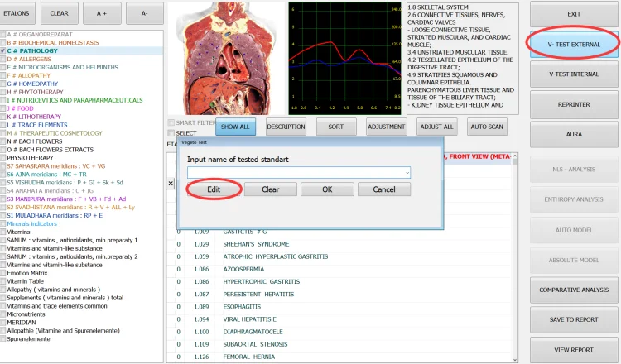Select the VIRAL HEPATITIS E row

(x=248, y=318)
